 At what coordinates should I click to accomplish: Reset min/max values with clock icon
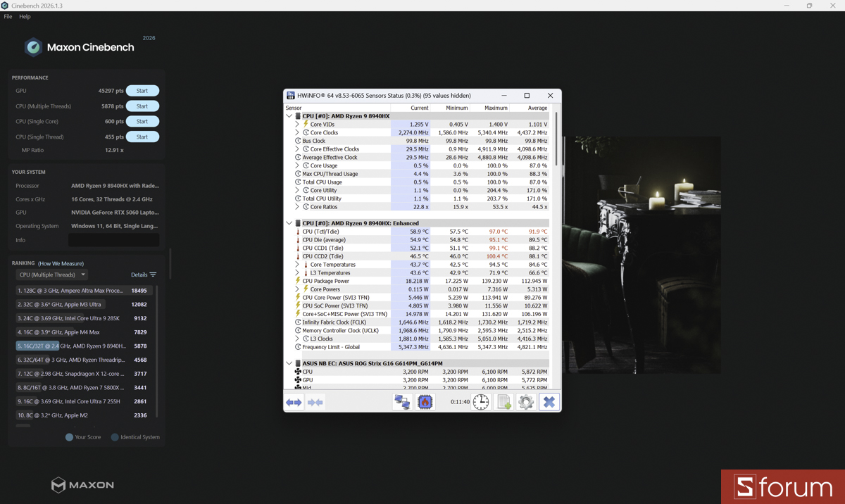coord(481,402)
